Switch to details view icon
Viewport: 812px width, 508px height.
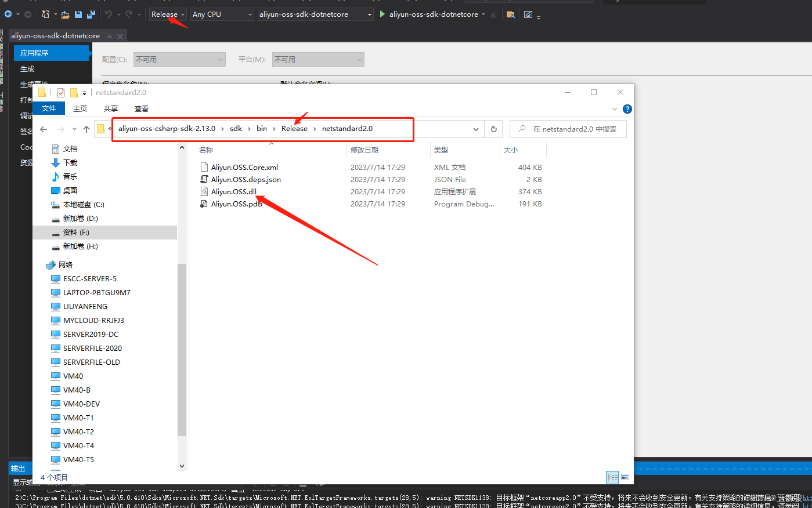coord(612,477)
